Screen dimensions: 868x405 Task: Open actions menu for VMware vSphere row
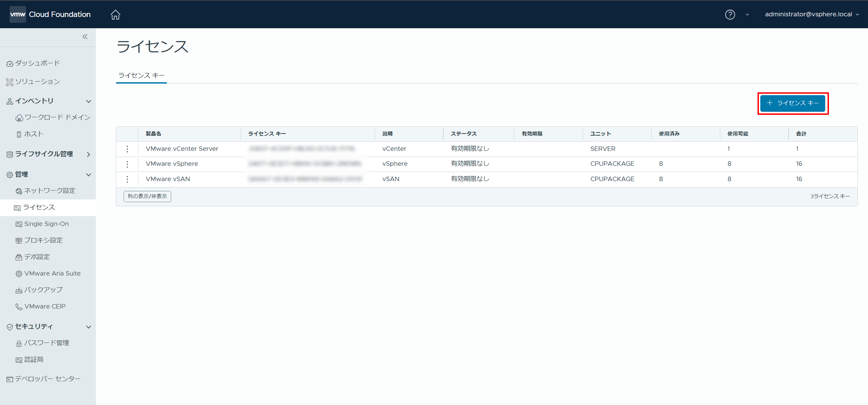[x=127, y=164]
